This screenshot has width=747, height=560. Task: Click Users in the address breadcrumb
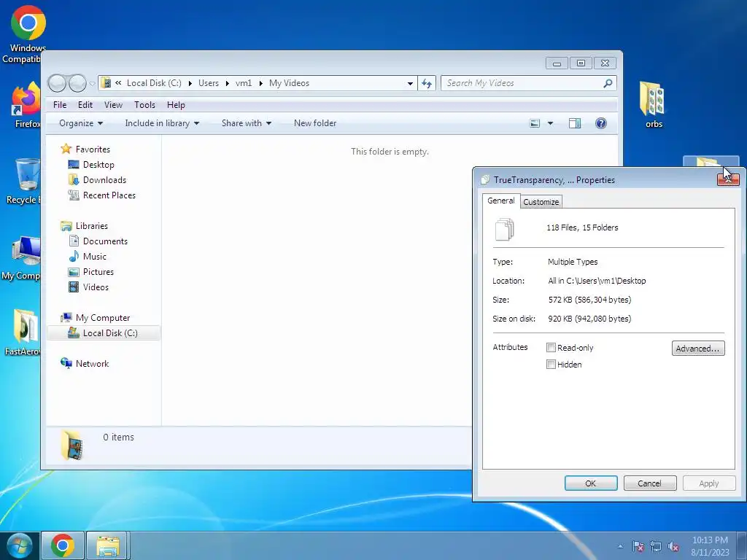[208, 83]
